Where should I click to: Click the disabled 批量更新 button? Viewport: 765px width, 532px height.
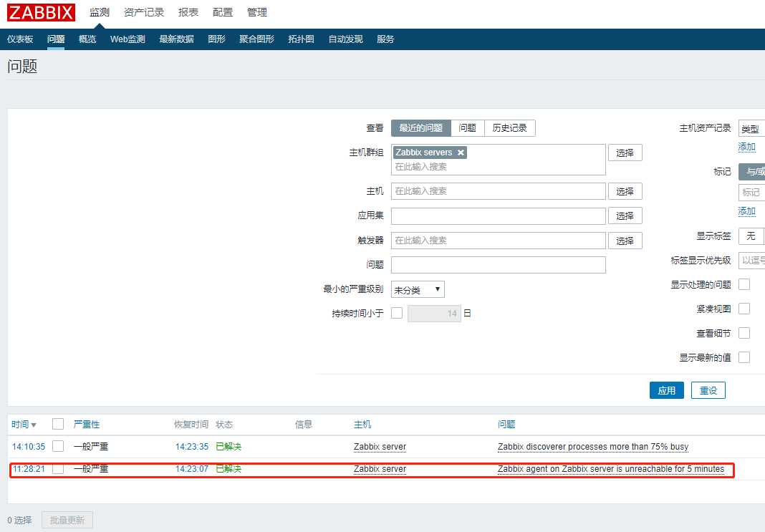coord(67,520)
